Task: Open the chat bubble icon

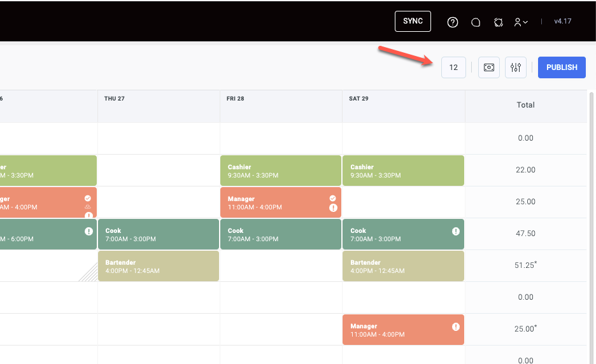Action: 476,22
